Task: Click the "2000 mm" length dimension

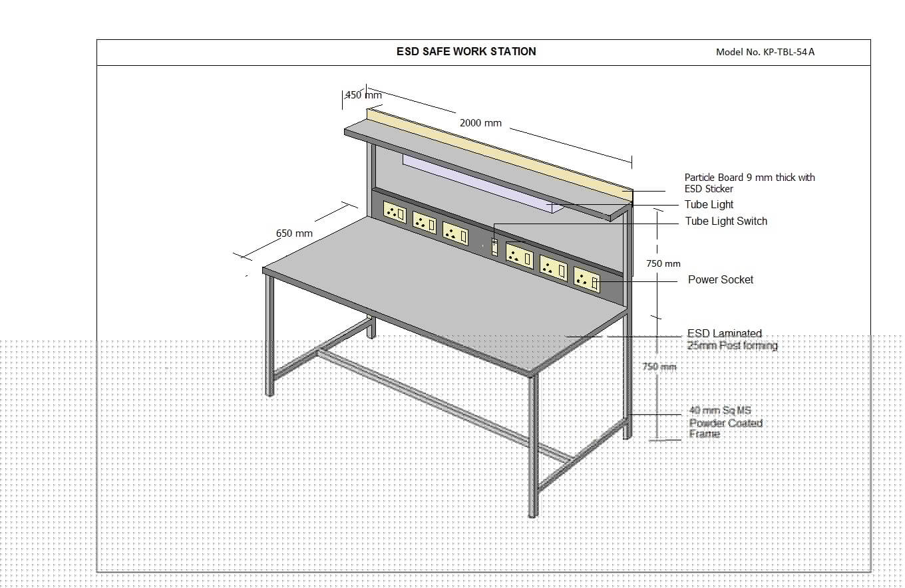Action: tap(480, 123)
